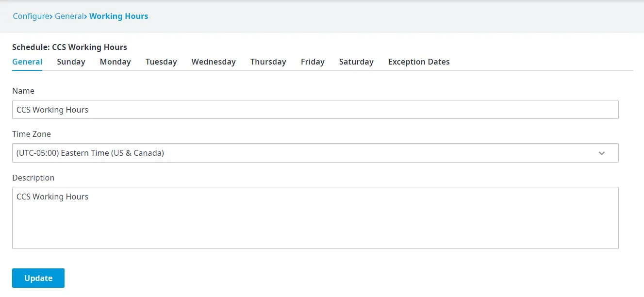The image size is (644, 297).
Task: Open the Exception Dates tab
Action: [x=419, y=62]
